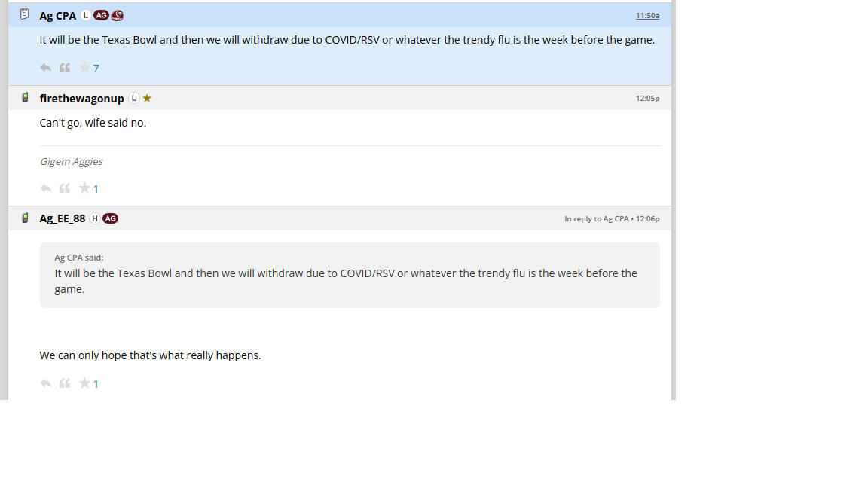
Task: Reply to Ag CPA's post
Action: coord(46,68)
